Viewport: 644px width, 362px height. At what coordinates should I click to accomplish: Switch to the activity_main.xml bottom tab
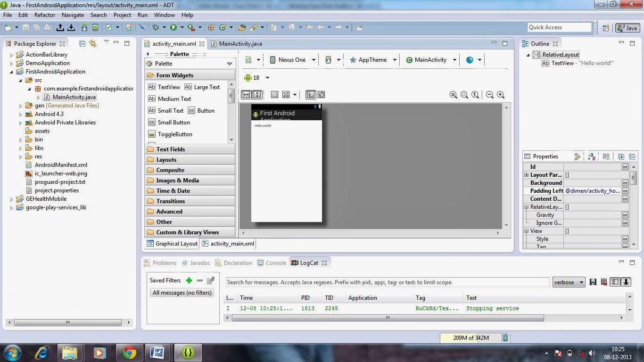pos(228,244)
